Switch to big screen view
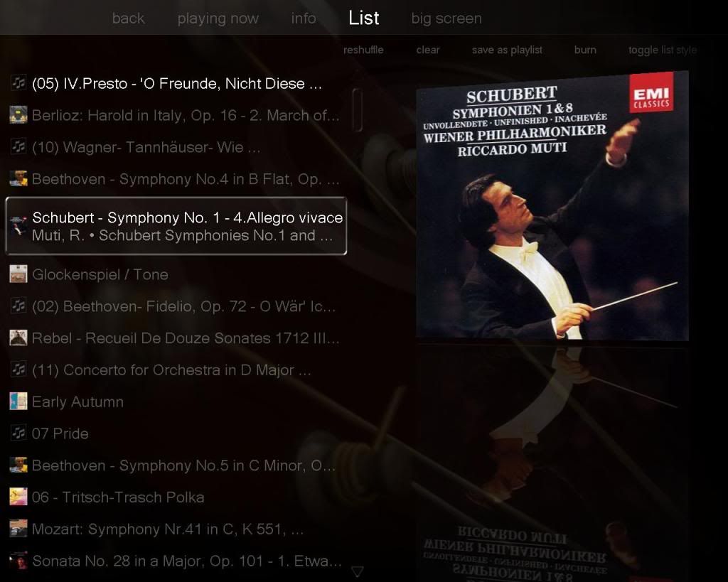 (x=446, y=18)
